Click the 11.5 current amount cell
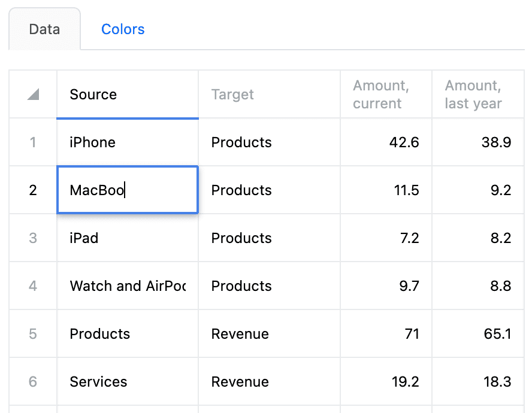The width and height of the screenshot is (532, 413). tap(386, 190)
